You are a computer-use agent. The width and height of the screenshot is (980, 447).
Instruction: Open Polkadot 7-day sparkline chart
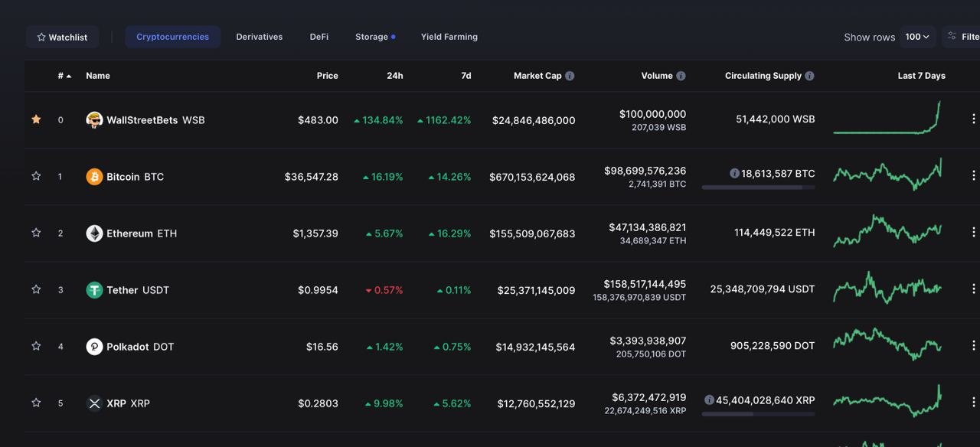pos(887,344)
